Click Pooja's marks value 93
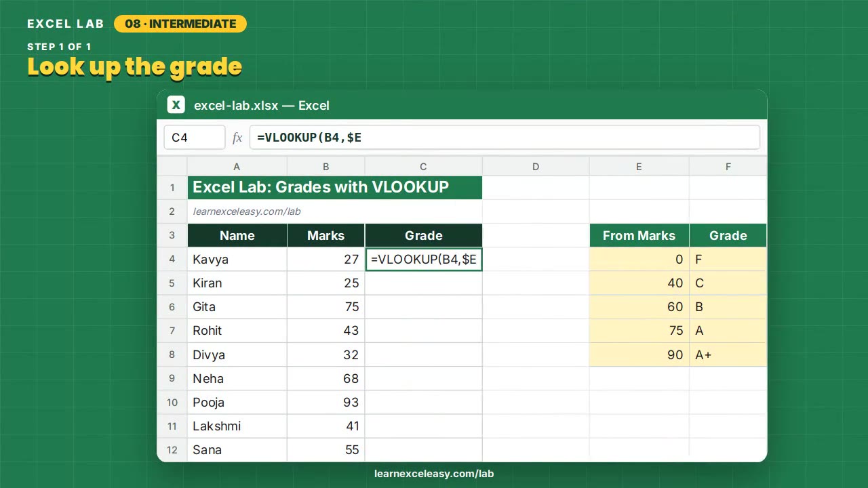This screenshot has height=488, width=868. point(326,402)
